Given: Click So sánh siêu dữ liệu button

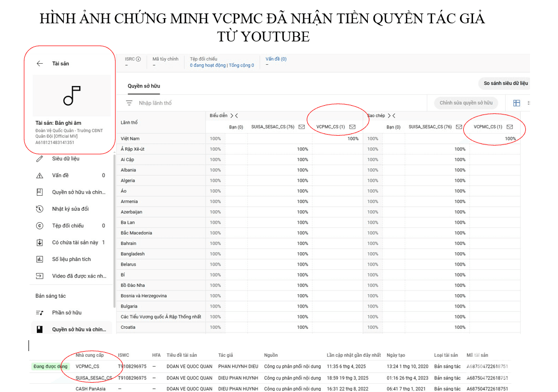Looking at the screenshot, I should tap(506, 83).
